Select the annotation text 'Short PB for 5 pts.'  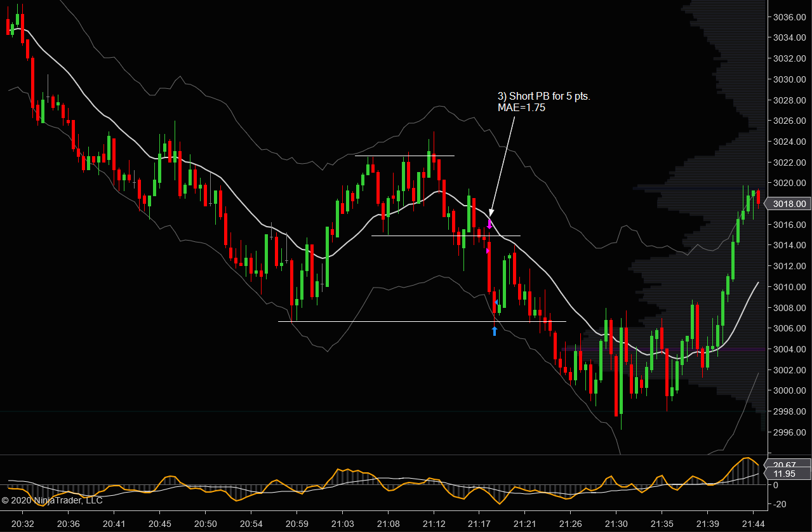(x=550, y=96)
